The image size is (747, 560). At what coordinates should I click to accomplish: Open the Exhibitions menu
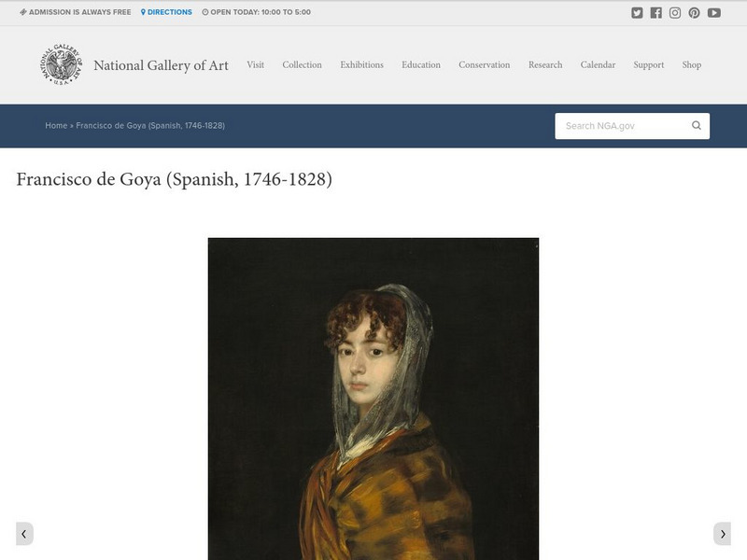361,64
